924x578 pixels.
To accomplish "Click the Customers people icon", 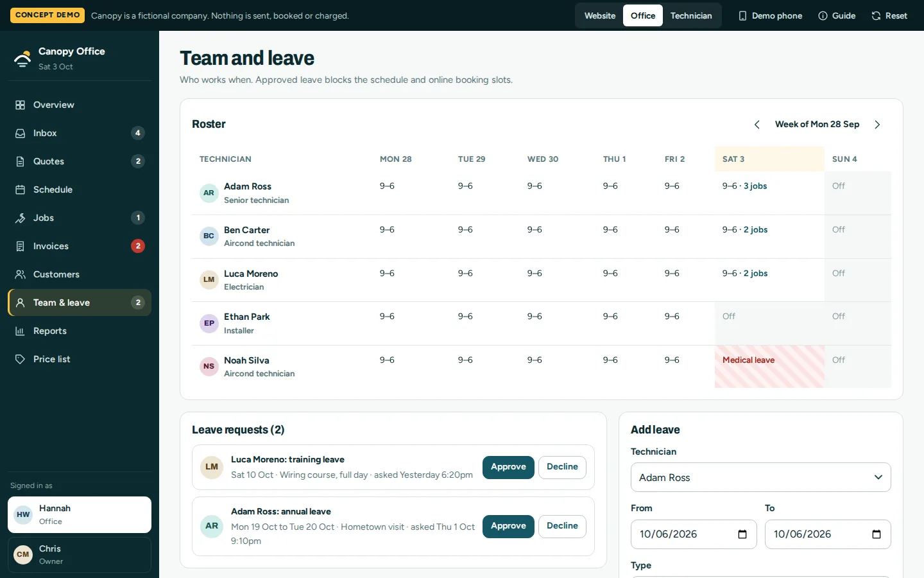I will tap(21, 274).
